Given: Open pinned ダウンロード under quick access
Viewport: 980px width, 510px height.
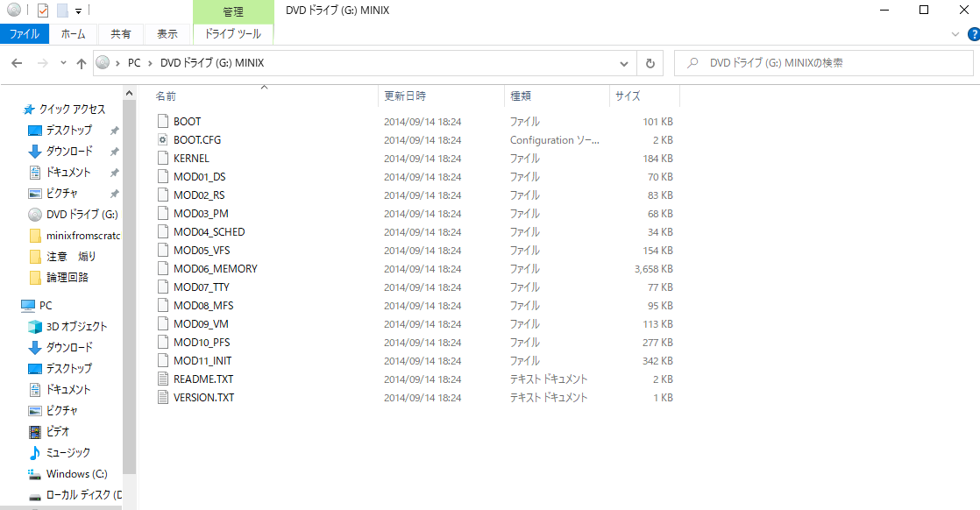Looking at the screenshot, I should (68, 152).
